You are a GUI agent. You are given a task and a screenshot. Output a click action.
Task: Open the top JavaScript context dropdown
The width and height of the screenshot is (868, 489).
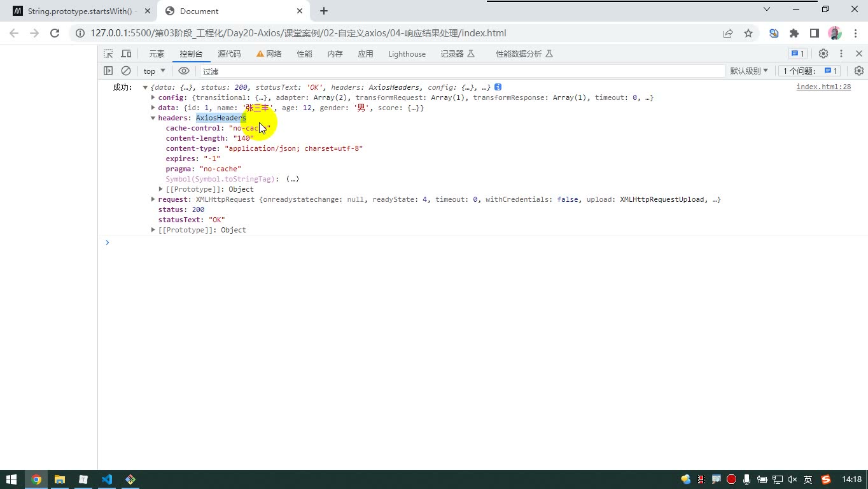click(x=154, y=71)
